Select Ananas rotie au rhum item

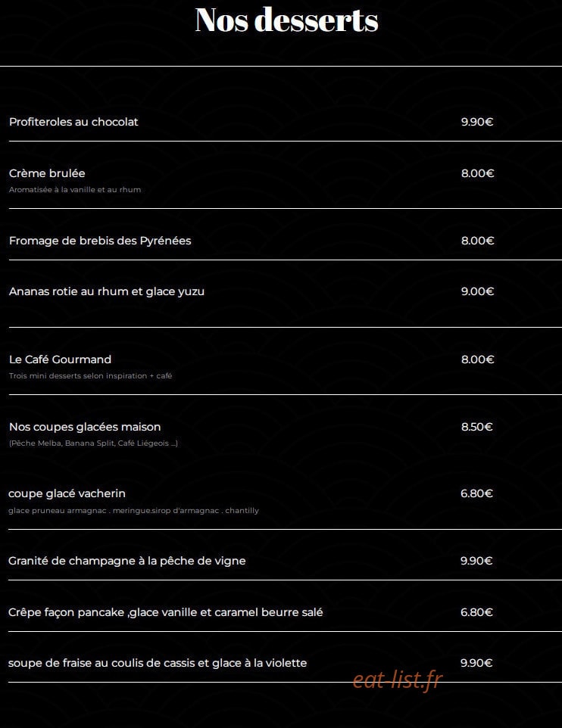coord(107,291)
